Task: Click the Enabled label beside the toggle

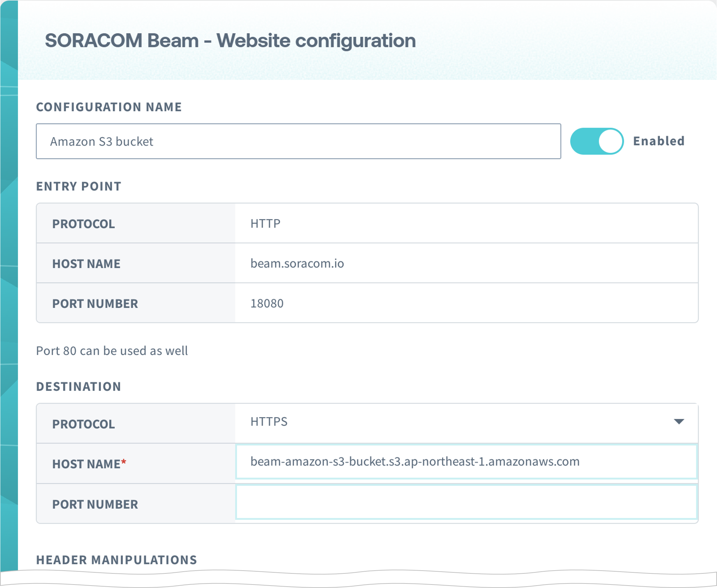Action: tap(658, 141)
